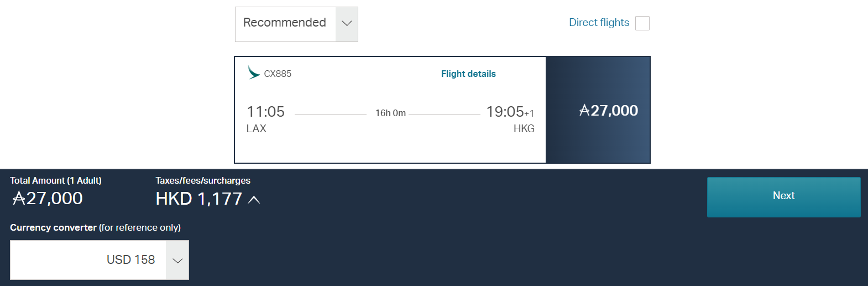Image resolution: width=868 pixels, height=286 pixels.
Task: Click the HKD 1,177 taxes amount
Action: [199, 199]
